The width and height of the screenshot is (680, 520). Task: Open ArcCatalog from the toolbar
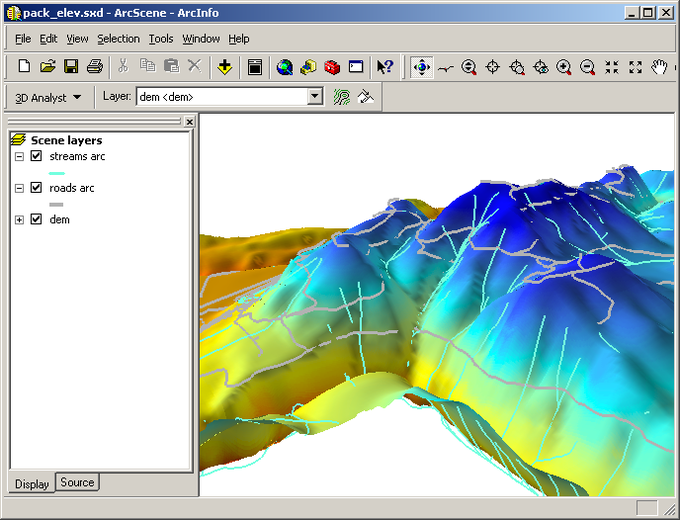[x=308, y=67]
